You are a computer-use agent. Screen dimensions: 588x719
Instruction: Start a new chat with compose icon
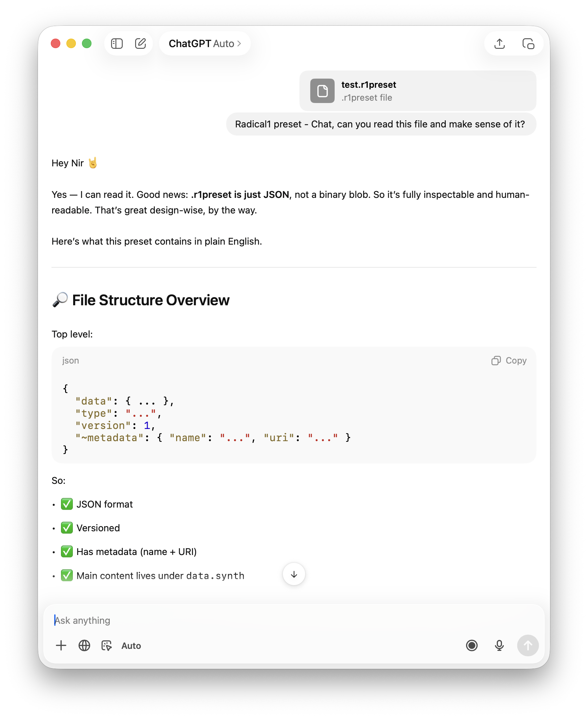pos(141,44)
